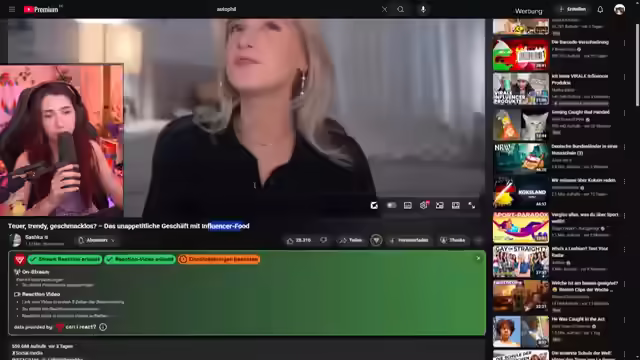Enable theater mode in player
The image size is (640, 360).
456,205
